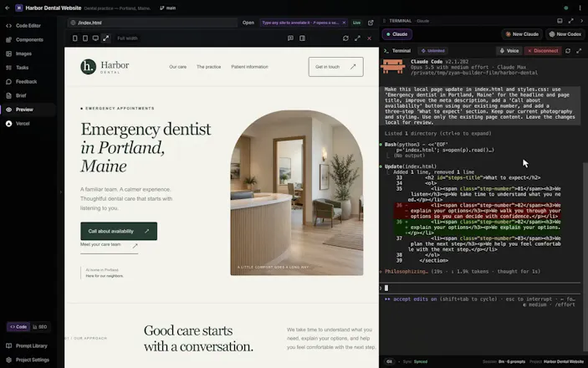Switch to Code mode toggle
Viewport: 588px width, 368px height.
[x=18, y=327]
